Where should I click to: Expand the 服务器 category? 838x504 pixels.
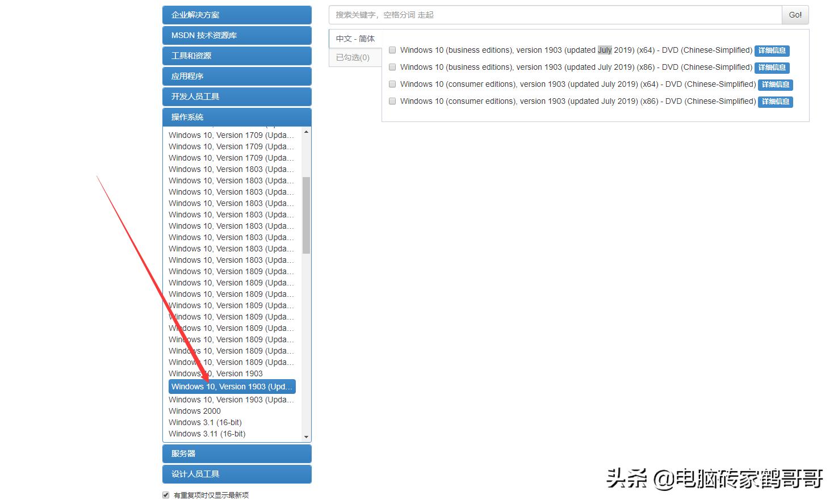pyautogui.click(x=237, y=453)
